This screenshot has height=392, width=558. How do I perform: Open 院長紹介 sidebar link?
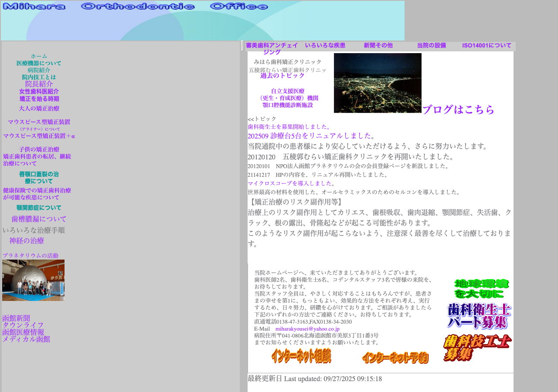pos(39,84)
